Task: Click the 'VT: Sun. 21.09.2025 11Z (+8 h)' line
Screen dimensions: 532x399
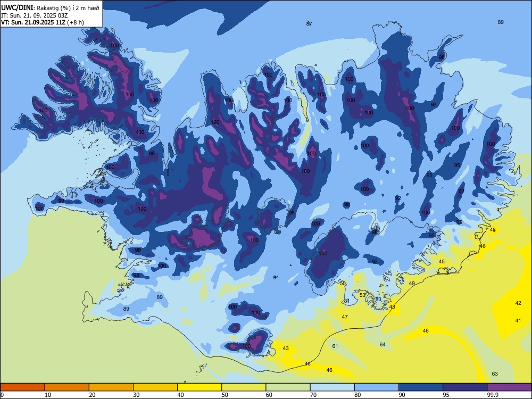Action: 43,22
